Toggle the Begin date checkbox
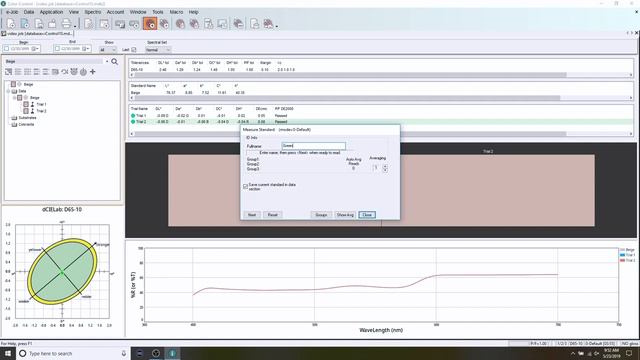Viewport: 640px width, 360px height. 7,49
